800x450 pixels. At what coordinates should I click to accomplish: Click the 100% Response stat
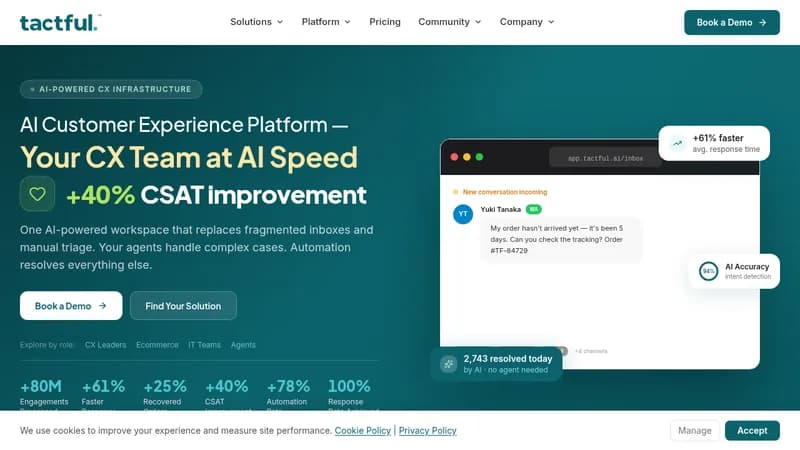tap(352, 394)
